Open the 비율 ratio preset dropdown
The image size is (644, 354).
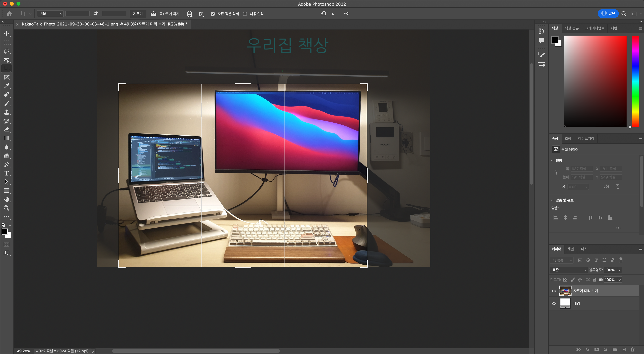(x=50, y=14)
